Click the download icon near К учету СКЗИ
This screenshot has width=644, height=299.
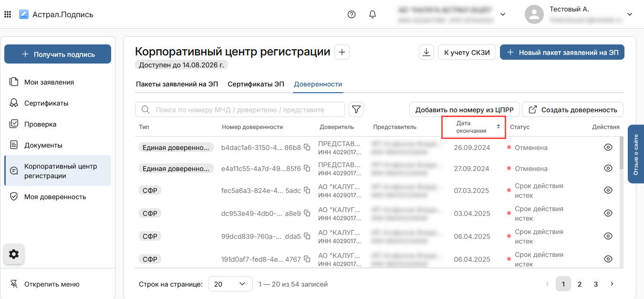(426, 53)
